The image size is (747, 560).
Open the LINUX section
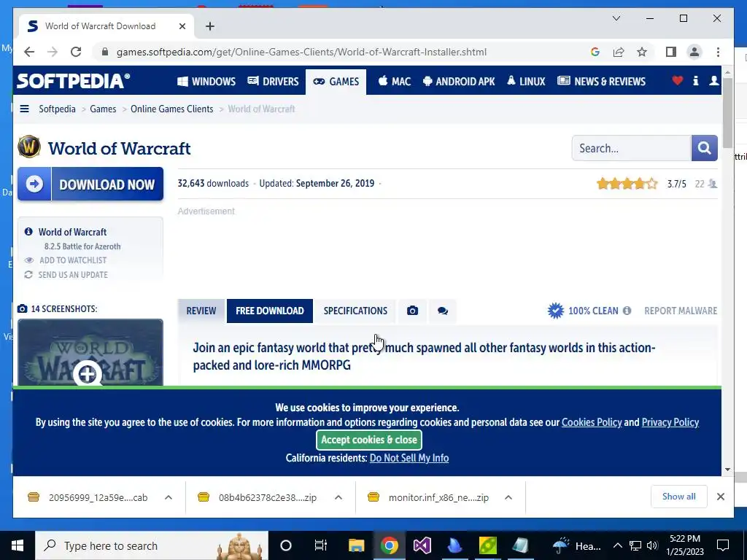526,82
